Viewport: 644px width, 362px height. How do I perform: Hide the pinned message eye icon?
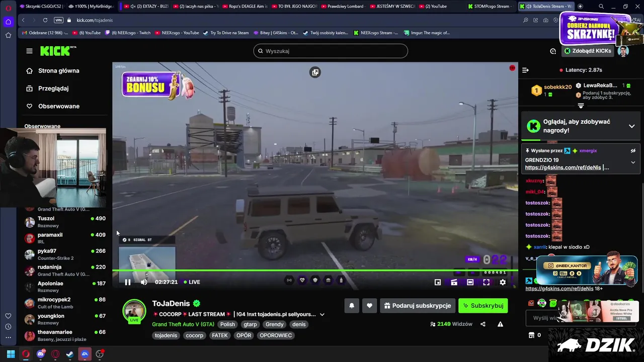[633, 151]
